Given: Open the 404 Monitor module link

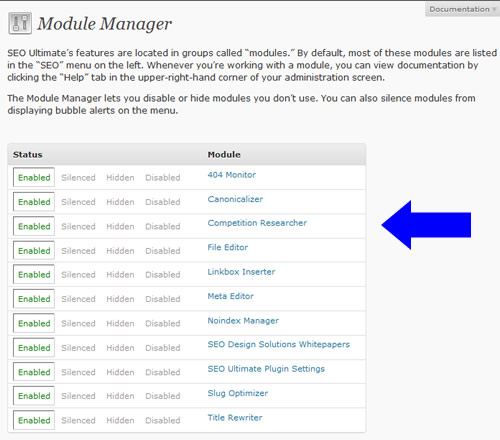Looking at the screenshot, I should [x=232, y=175].
